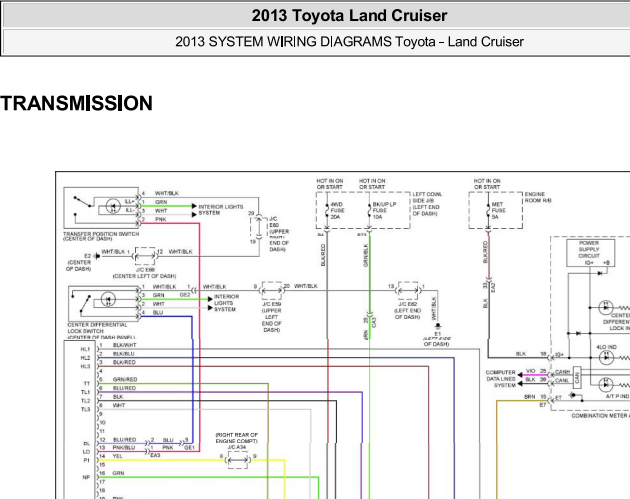
Task: Click the "J/C E62" junction connector label
Action: (407, 304)
